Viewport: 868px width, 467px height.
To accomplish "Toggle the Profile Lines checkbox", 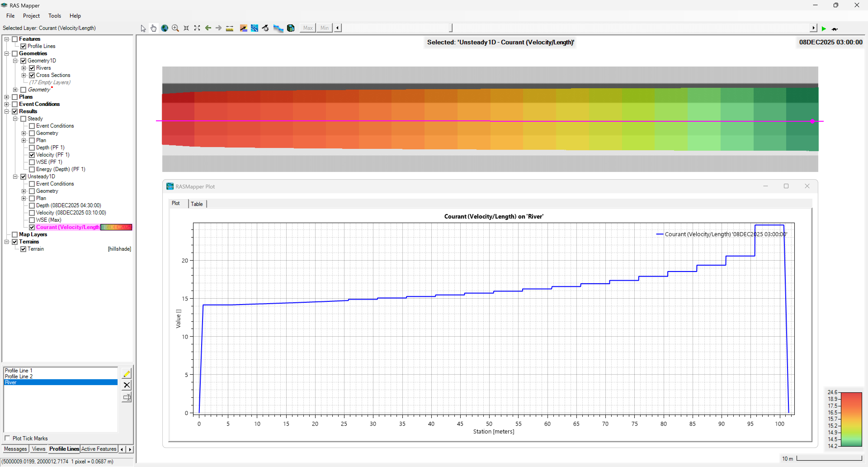I will pos(23,46).
